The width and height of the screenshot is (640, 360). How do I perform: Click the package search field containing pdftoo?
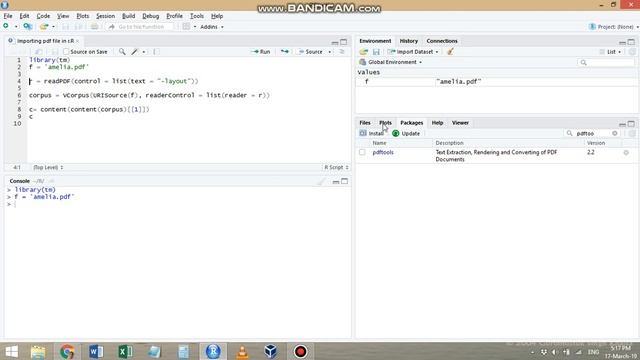coord(592,133)
